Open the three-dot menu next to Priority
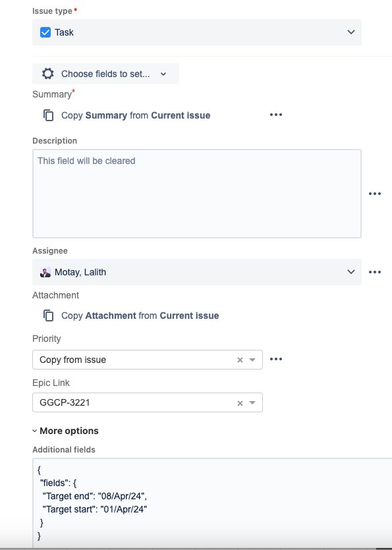This screenshot has height=550, width=392. [x=276, y=359]
